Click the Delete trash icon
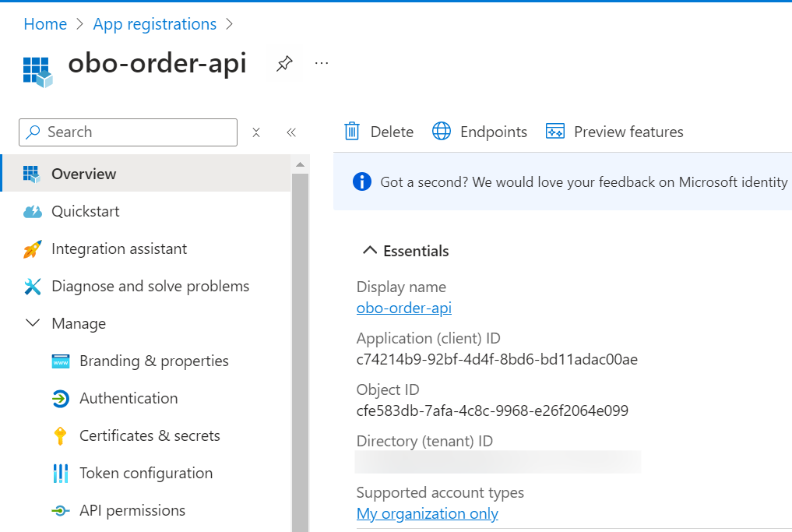Image resolution: width=792 pixels, height=532 pixels. 351,132
